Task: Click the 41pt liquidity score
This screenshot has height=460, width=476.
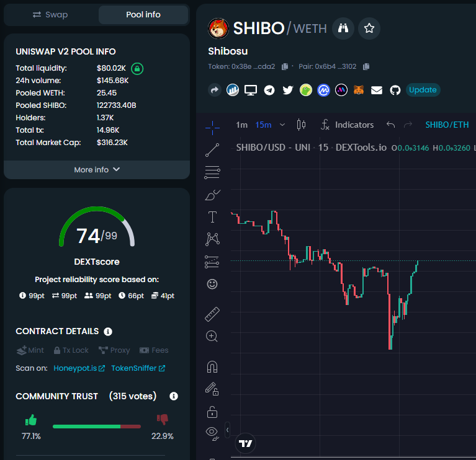Action: click(x=163, y=296)
